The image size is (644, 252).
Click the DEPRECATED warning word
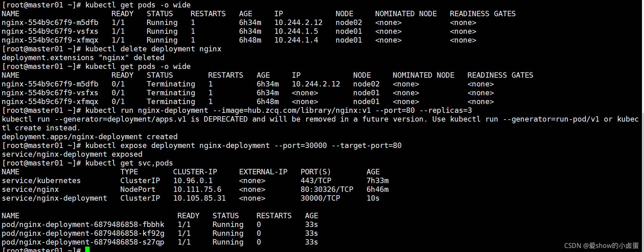click(x=225, y=119)
